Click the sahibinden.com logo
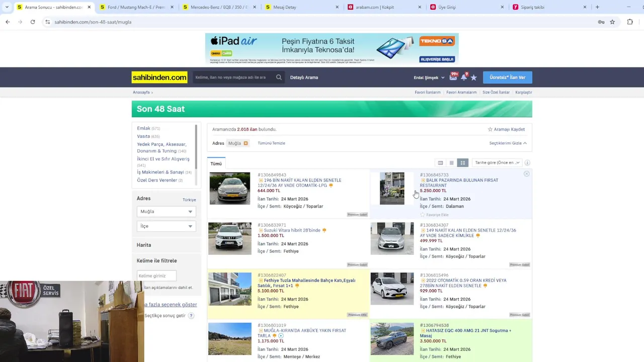The image size is (644, 362). [x=159, y=77]
